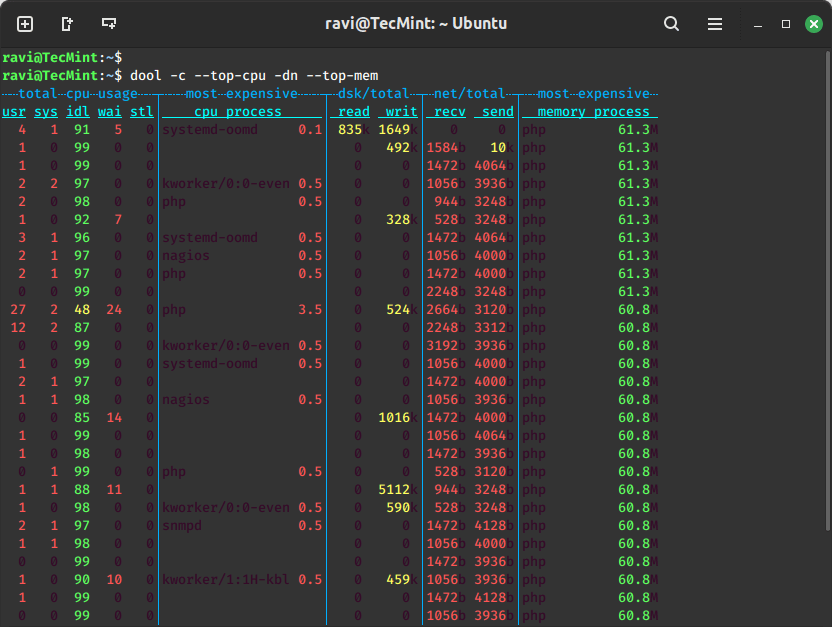Viewport: 832px width, 627px height.
Task: Open a new terminal tab
Action: (x=25, y=24)
